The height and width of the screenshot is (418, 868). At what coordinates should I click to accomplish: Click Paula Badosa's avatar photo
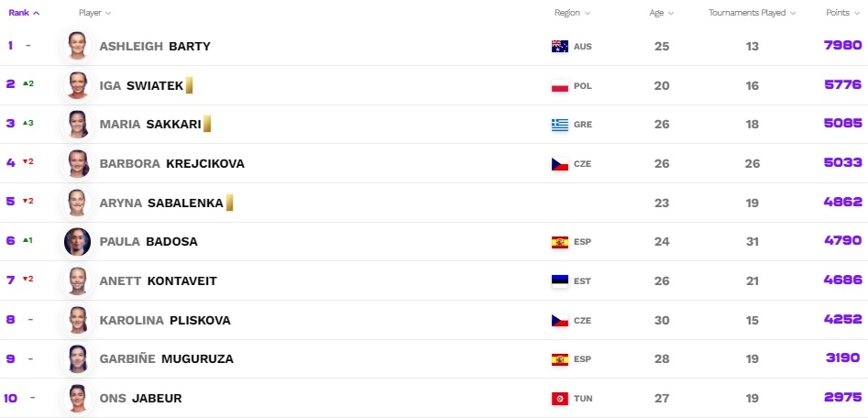pyautogui.click(x=77, y=242)
